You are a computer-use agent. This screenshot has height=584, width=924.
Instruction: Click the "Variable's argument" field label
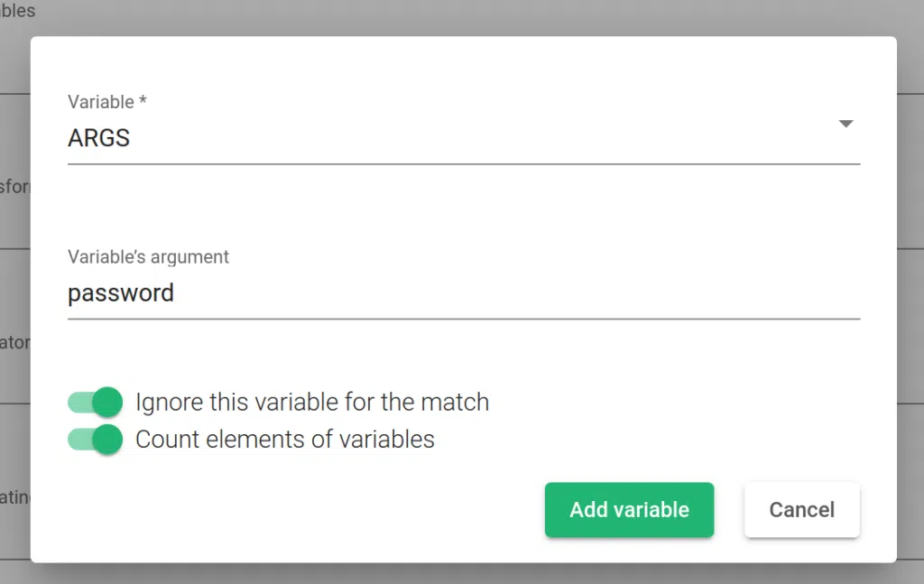[x=148, y=257]
